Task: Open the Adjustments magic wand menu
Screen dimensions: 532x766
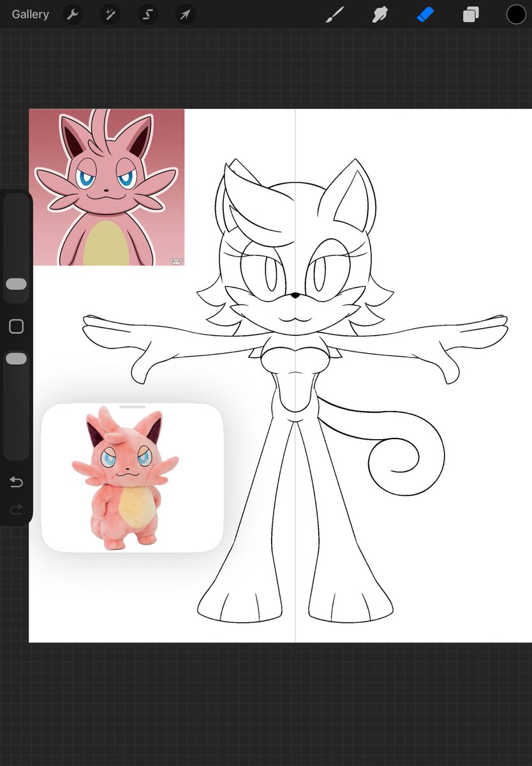Action: click(x=110, y=14)
